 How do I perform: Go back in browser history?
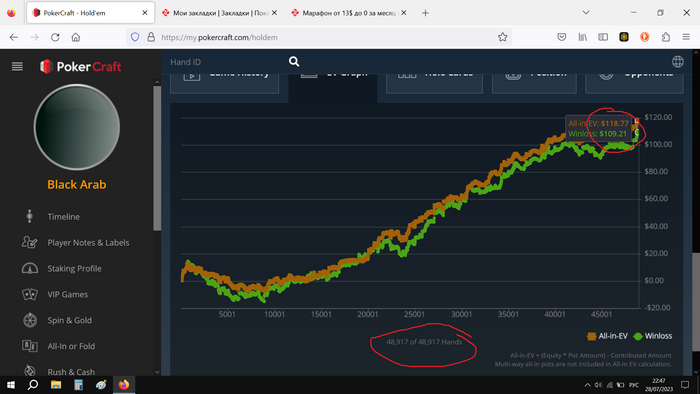click(x=14, y=37)
